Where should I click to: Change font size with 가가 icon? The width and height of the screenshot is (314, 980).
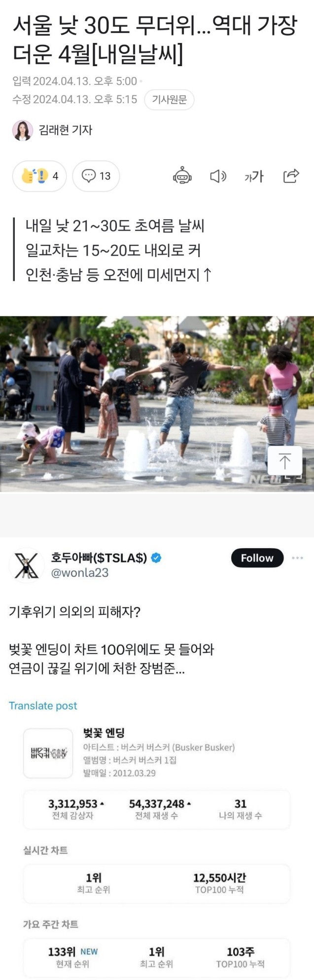(x=254, y=176)
